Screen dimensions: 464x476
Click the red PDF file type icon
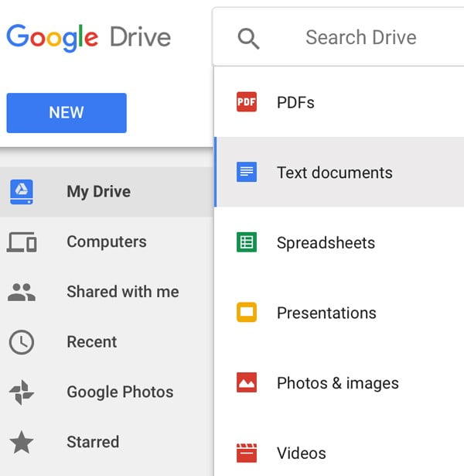pos(247,101)
